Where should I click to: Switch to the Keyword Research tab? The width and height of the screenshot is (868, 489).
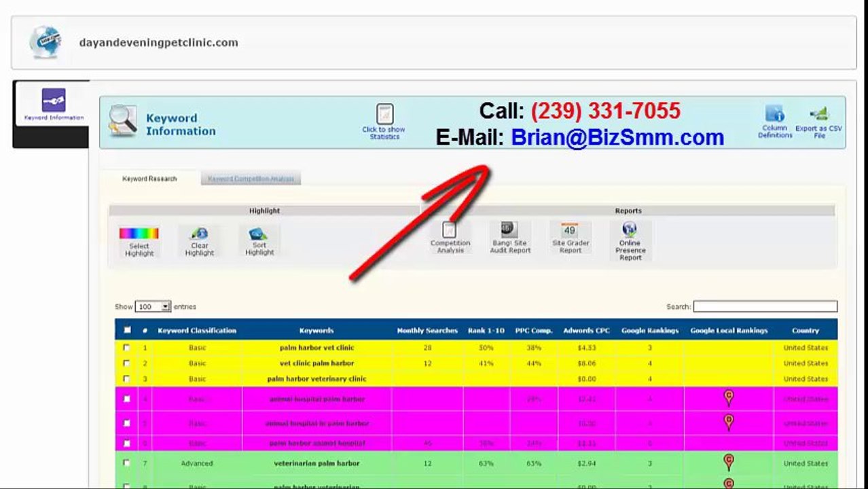tap(149, 179)
